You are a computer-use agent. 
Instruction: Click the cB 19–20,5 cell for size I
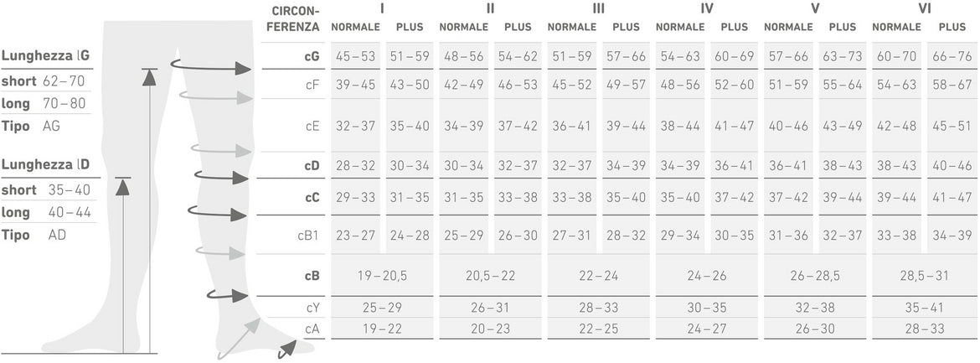(x=382, y=274)
